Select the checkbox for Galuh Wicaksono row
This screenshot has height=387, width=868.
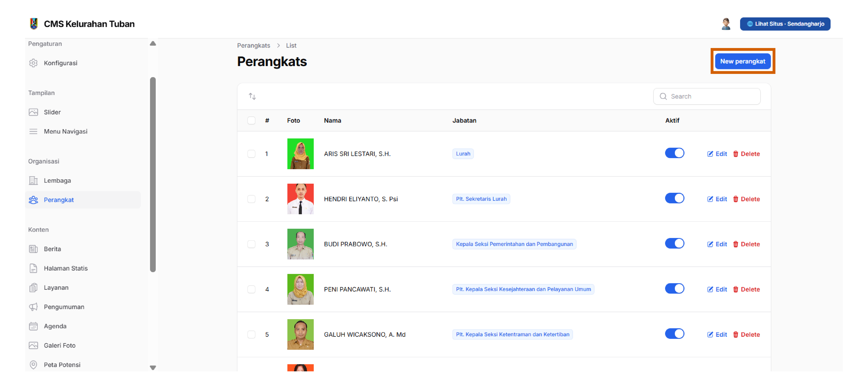click(x=251, y=334)
